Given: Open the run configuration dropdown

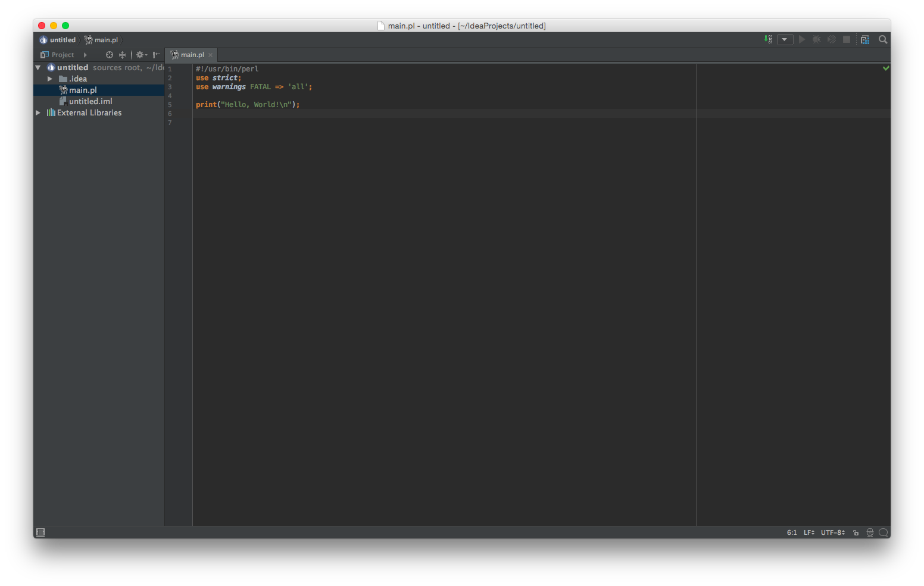Looking at the screenshot, I should (x=785, y=40).
